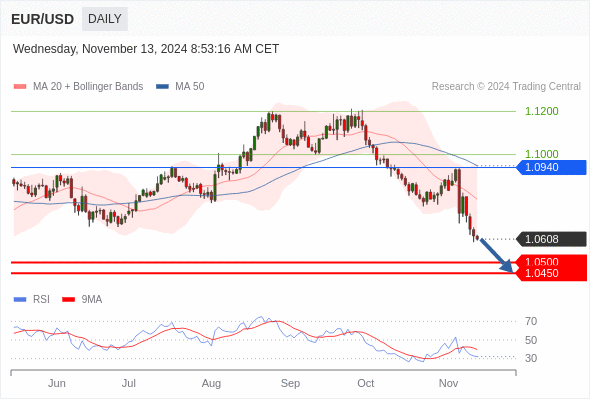Click the MA 50 blue legend swatch

(162, 87)
